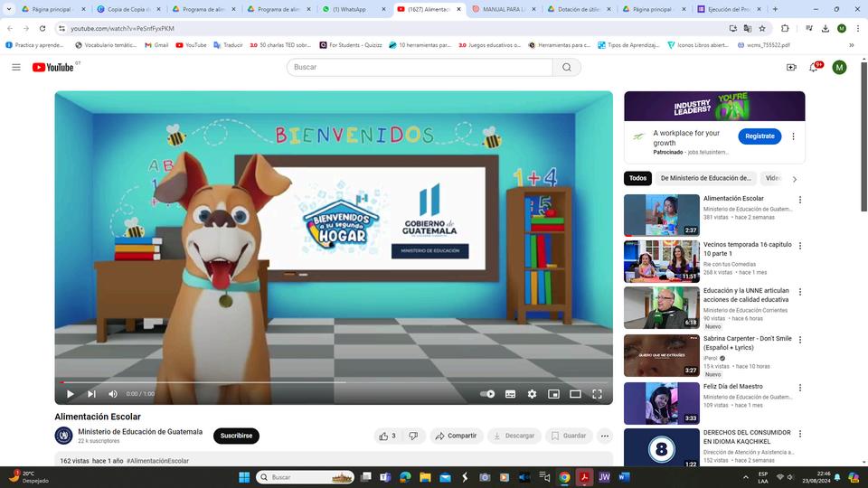The image size is (868, 488).
Task: Open the account avatar menu
Action: click(x=839, y=67)
